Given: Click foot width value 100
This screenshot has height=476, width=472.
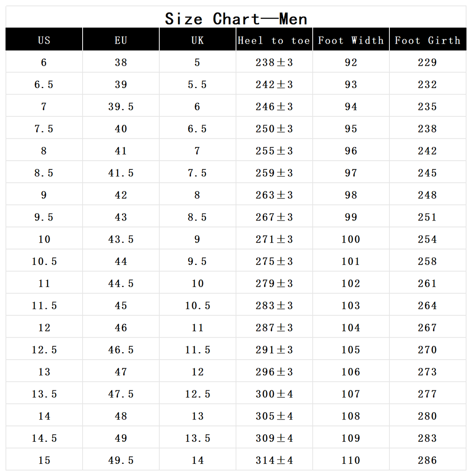Looking at the screenshot, I should click(351, 239).
